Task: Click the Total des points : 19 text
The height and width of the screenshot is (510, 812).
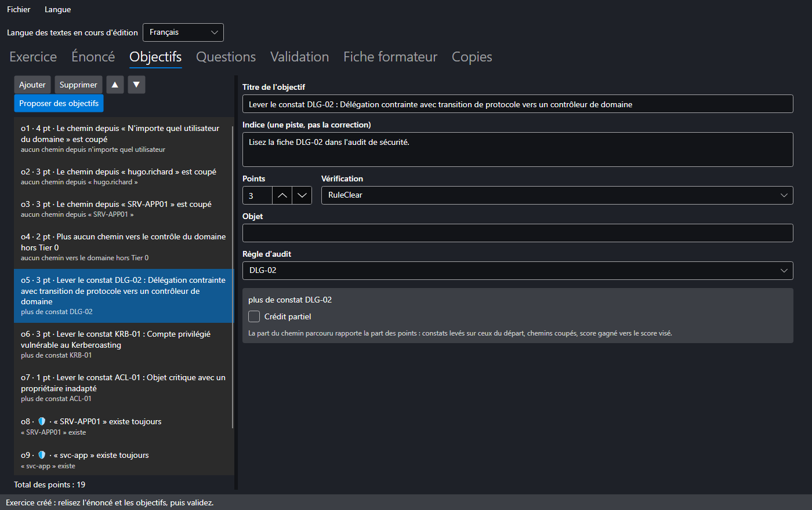Action: click(49, 485)
